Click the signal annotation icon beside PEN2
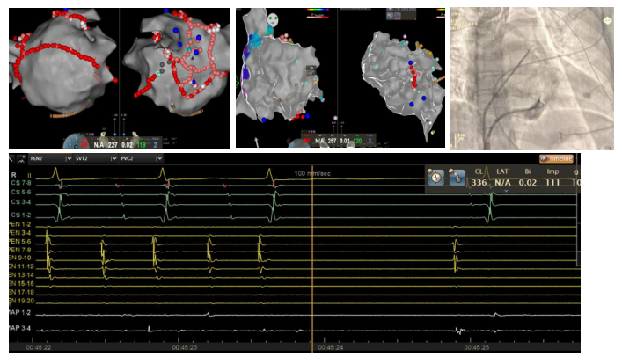Image resolution: width=622 pixels, height=364 pixels. coord(21,158)
